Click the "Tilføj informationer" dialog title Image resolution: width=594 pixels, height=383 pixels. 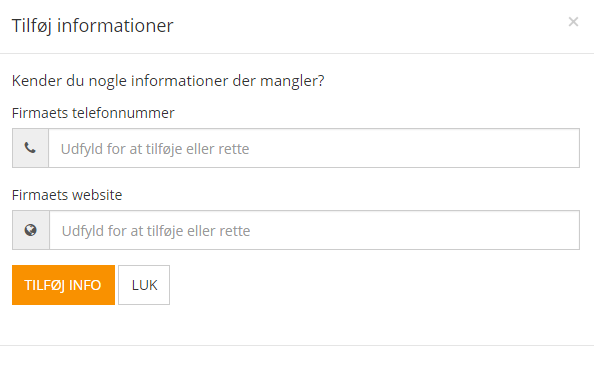[x=93, y=26]
